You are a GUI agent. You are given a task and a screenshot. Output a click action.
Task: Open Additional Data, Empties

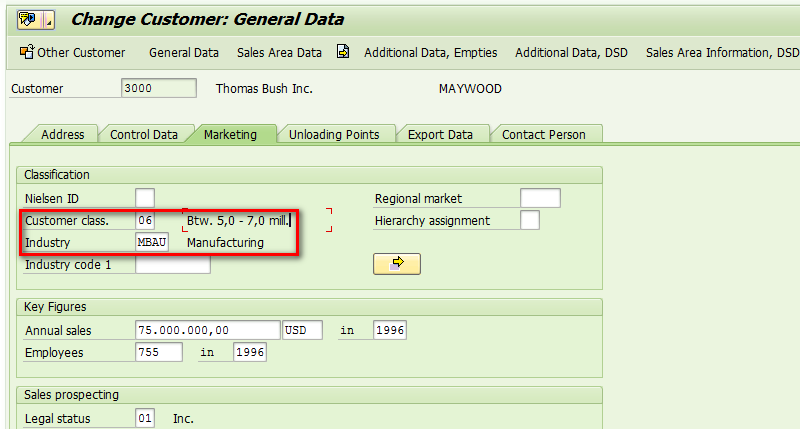431,53
